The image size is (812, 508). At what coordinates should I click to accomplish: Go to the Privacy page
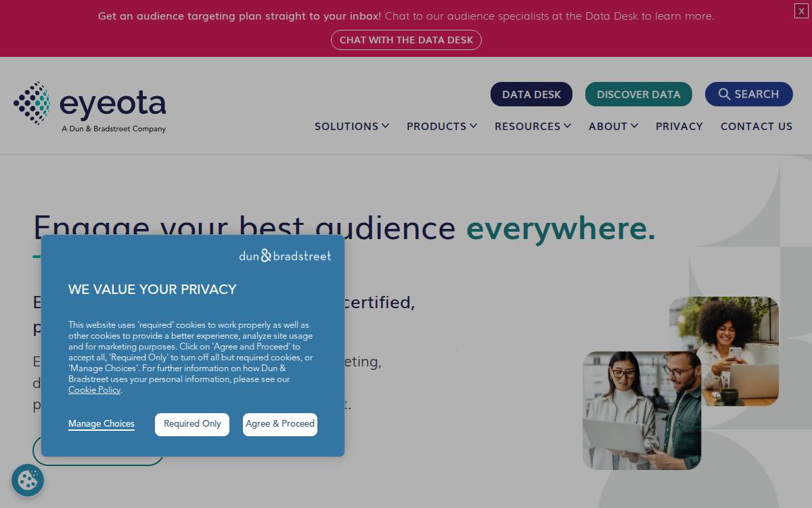pos(679,126)
